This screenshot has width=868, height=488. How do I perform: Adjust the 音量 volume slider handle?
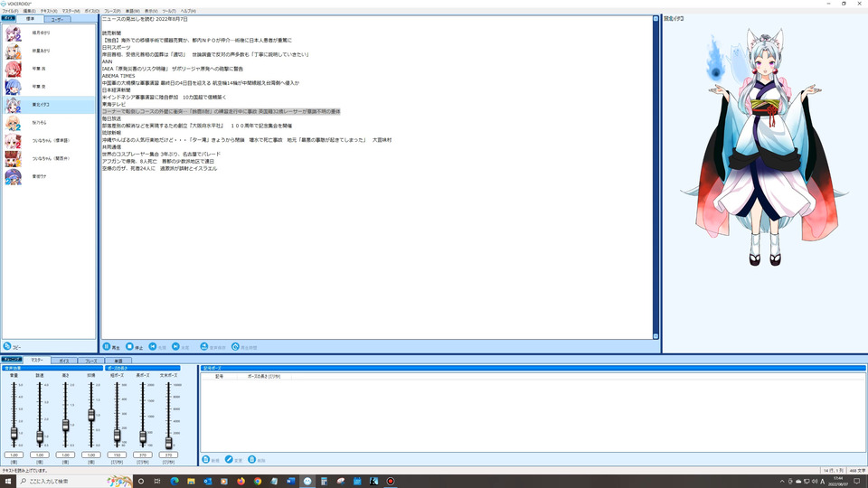click(x=14, y=434)
